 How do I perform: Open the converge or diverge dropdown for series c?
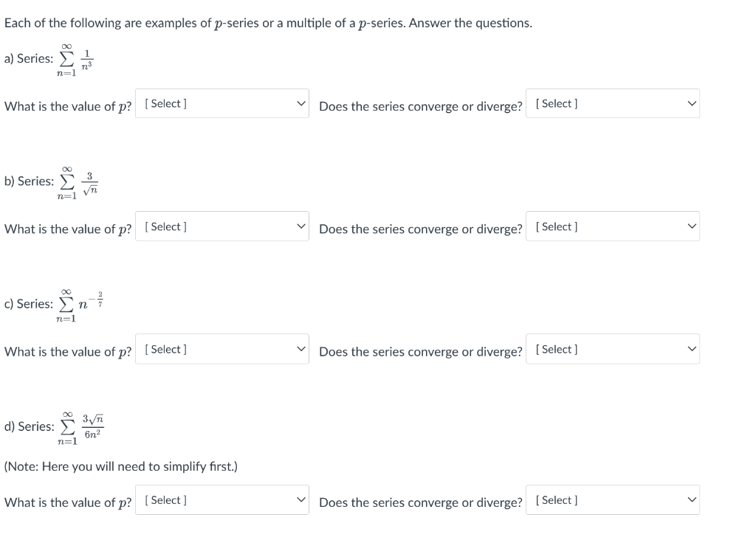tap(613, 348)
